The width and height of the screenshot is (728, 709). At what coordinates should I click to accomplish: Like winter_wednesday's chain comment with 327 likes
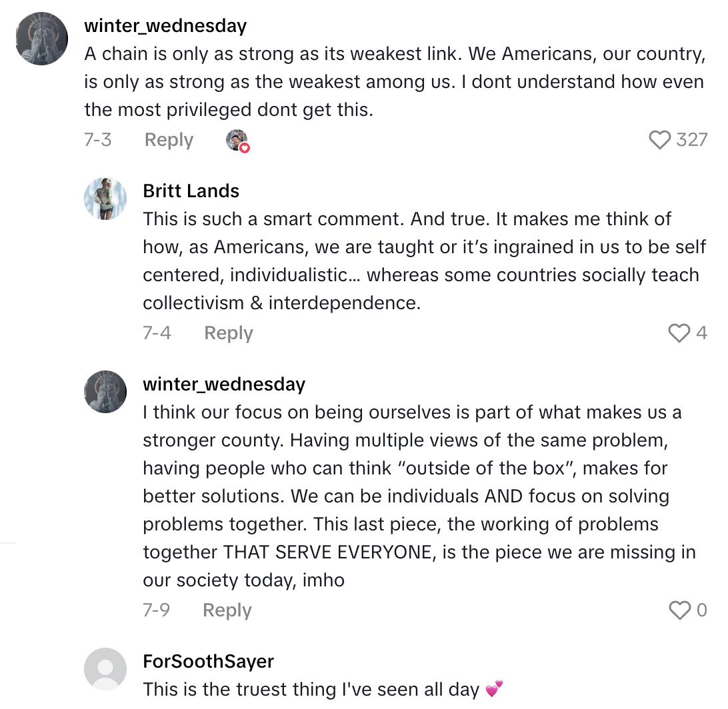pos(659,140)
